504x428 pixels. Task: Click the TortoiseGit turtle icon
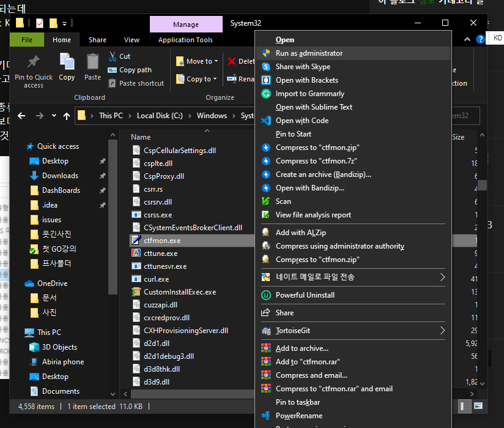tap(266, 331)
